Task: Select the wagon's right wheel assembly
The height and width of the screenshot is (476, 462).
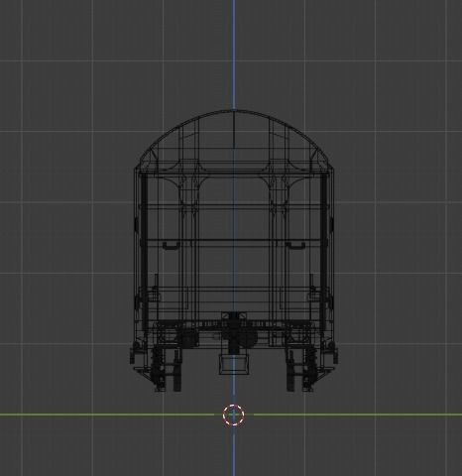Action: pyautogui.click(x=301, y=369)
